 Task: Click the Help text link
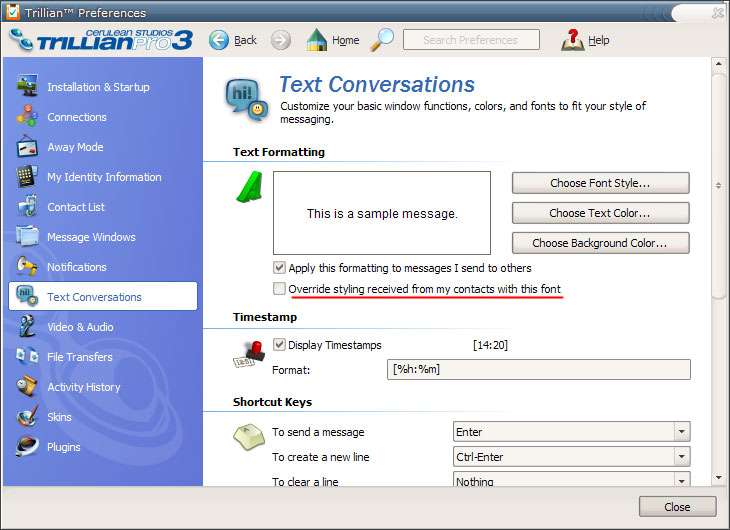[599, 40]
